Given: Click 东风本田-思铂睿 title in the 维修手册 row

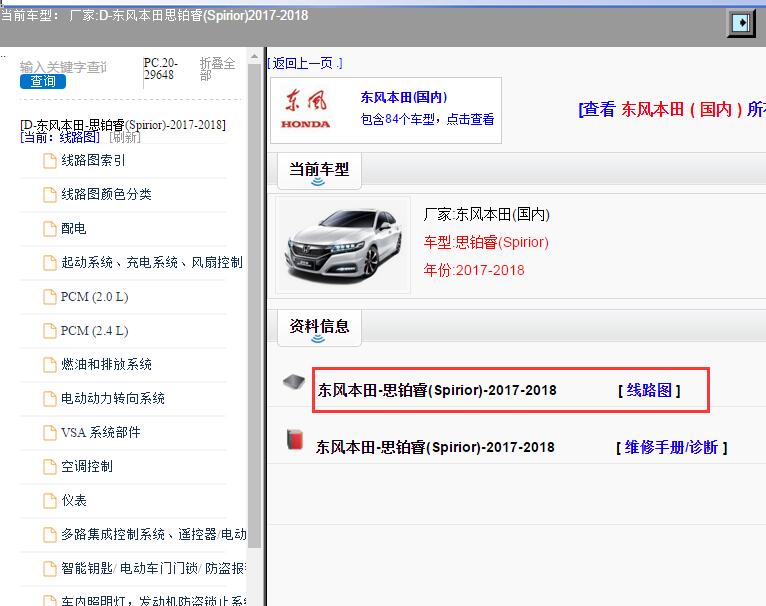Looking at the screenshot, I should click(435, 448).
